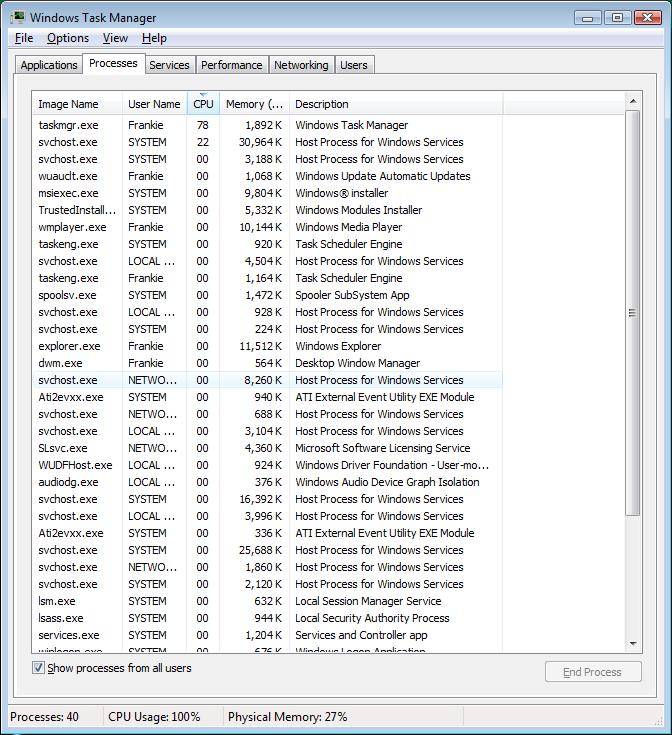Viewport: 672px width, 735px height.
Task: Click the Task Manager title bar icon
Action: click(x=18, y=17)
